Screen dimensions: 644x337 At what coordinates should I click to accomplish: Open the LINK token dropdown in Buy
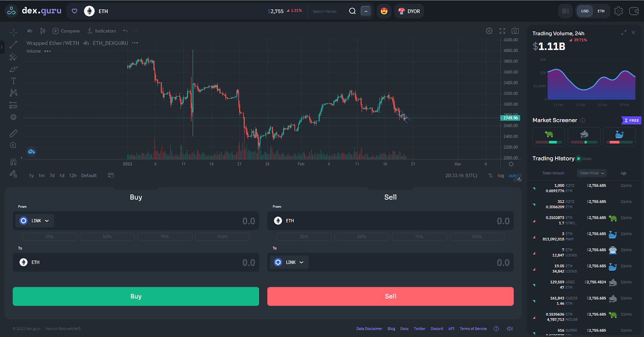coord(35,221)
